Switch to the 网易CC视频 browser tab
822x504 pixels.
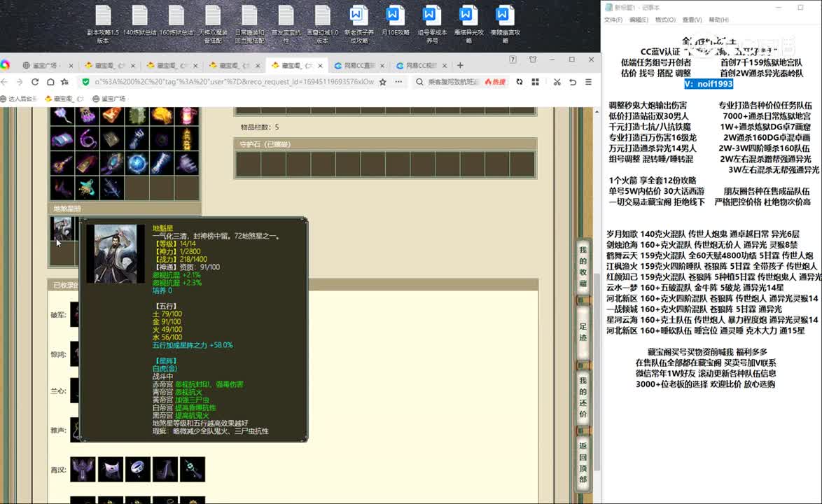pos(421,66)
